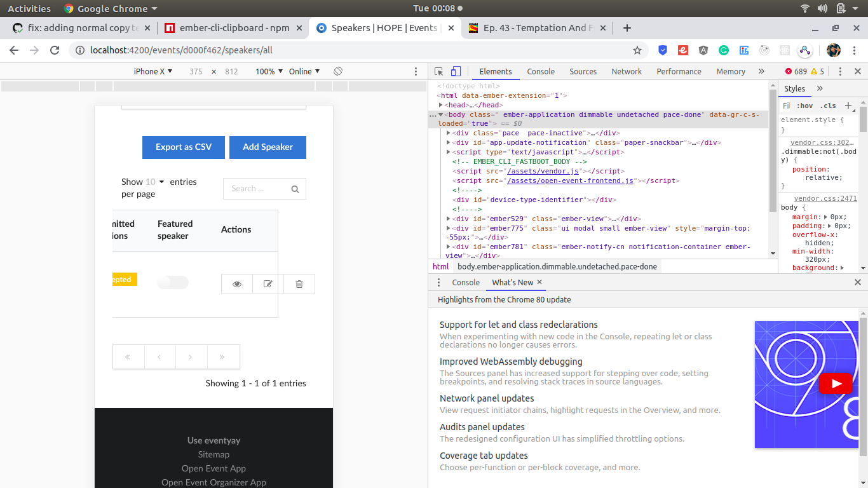Click the Add Speaker button
This screenshot has width=868, height=488.
coord(268,147)
